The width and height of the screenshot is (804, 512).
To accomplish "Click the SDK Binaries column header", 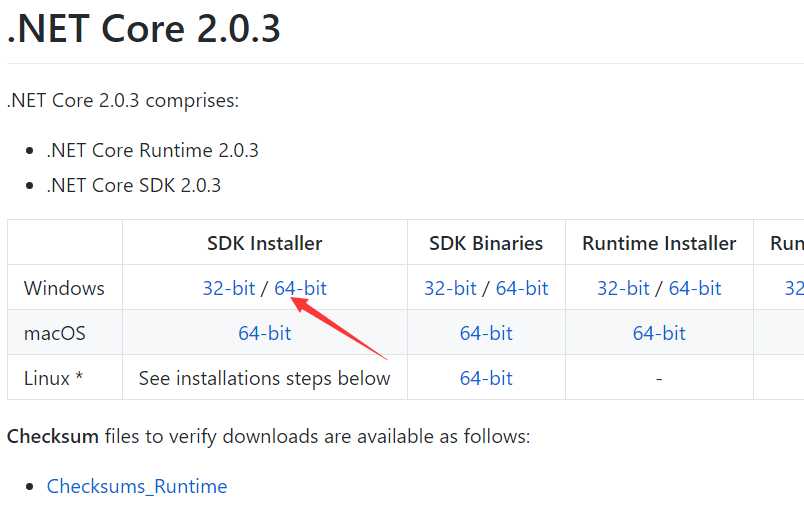I will click(x=486, y=243).
